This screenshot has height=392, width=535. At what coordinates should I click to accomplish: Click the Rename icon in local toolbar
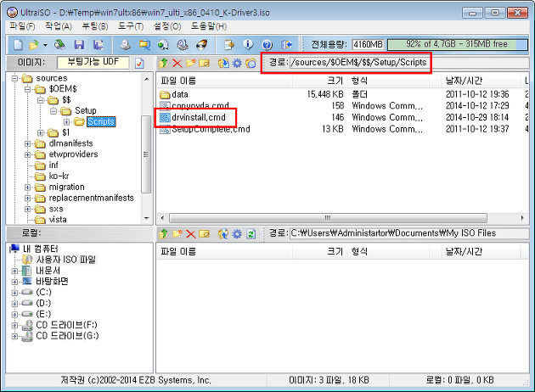point(204,234)
